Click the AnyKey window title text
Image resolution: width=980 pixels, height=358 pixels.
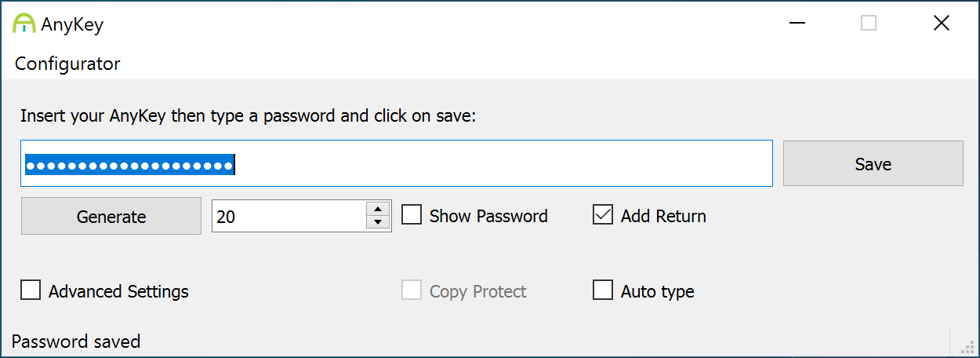pos(72,24)
